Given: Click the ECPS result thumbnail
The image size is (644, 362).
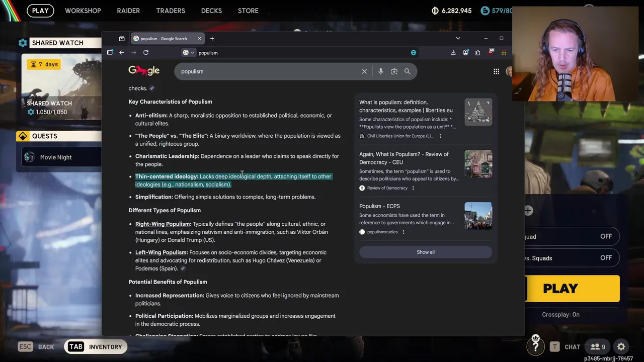Looking at the screenshot, I should pos(478,216).
